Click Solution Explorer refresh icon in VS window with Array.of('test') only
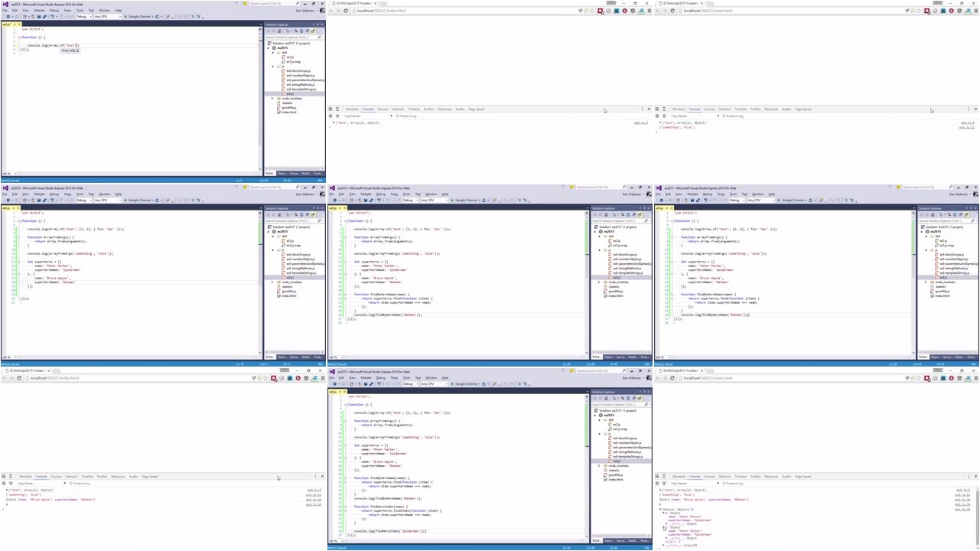Image resolution: width=980 pixels, height=551 pixels. (x=301, y=31)
